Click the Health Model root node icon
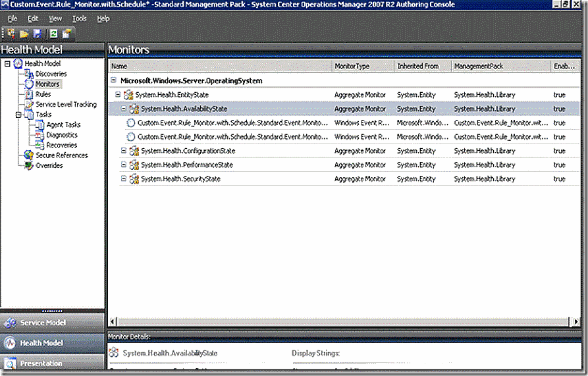The width and height of the screenshot is (588, 376). 18,64
